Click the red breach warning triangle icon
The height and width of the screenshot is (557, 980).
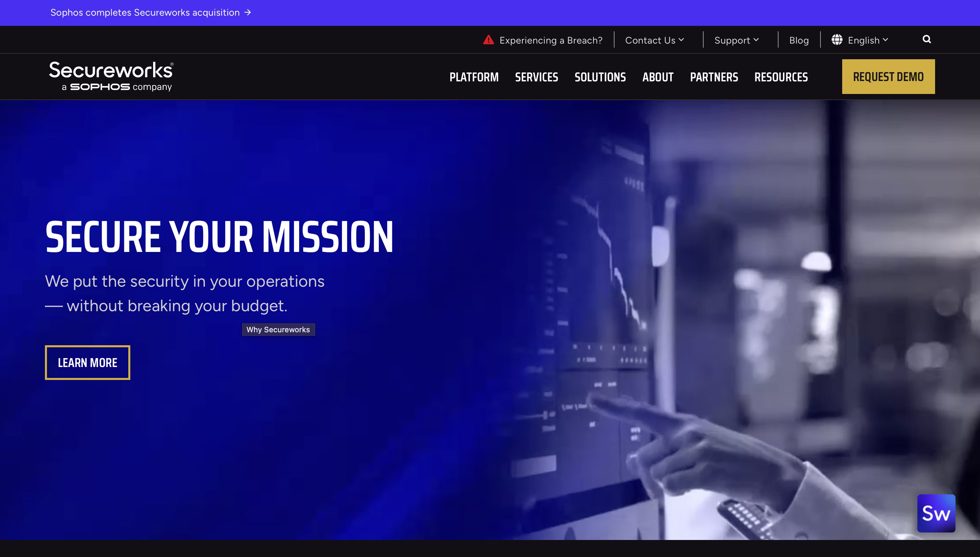tap(489, 40)
